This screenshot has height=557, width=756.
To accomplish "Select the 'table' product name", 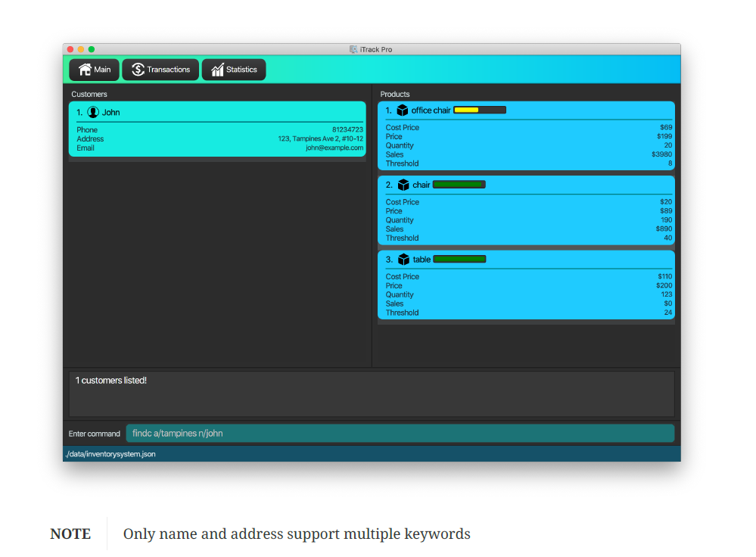I will 422,260.
